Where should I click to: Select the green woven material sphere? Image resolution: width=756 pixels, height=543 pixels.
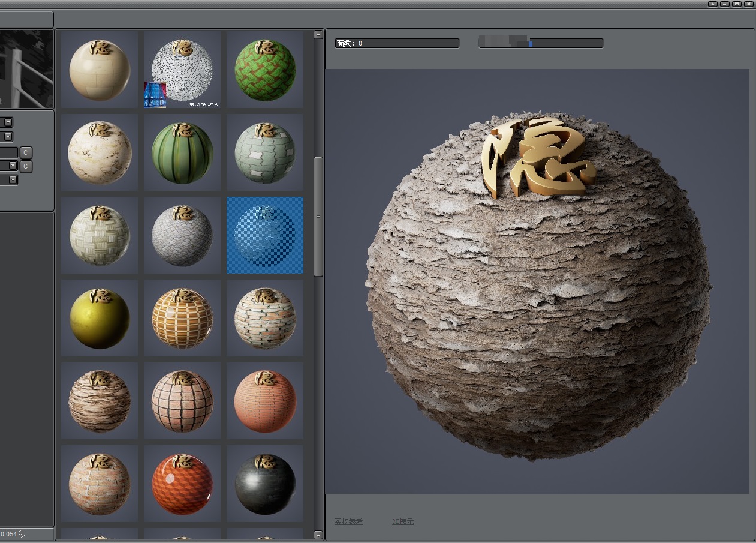[265, 69]
